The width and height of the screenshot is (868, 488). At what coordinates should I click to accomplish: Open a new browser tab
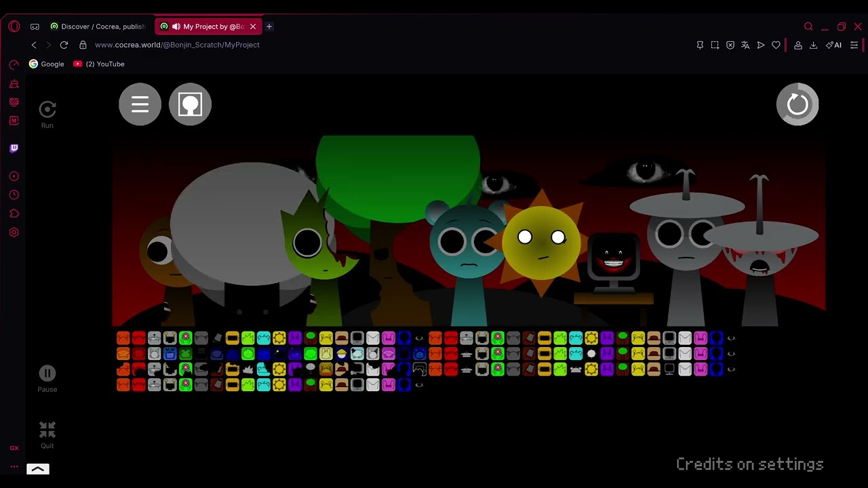tap(269, 26)
